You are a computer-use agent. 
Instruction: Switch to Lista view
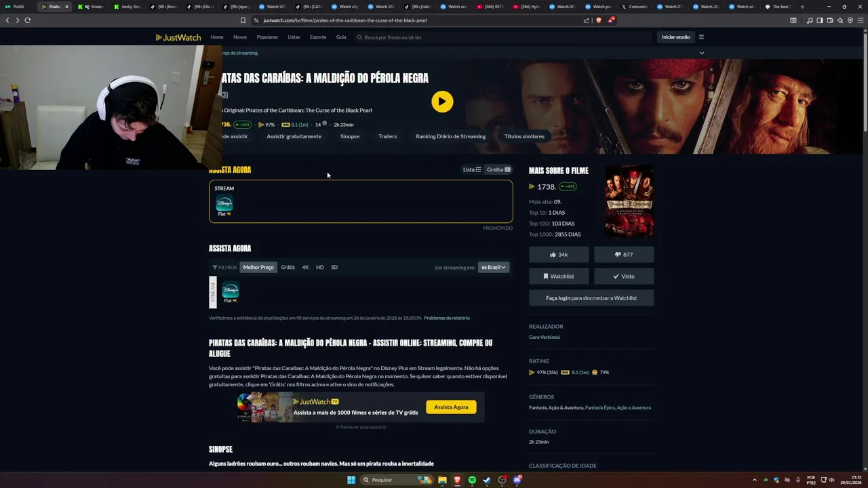tap(472, 169)
